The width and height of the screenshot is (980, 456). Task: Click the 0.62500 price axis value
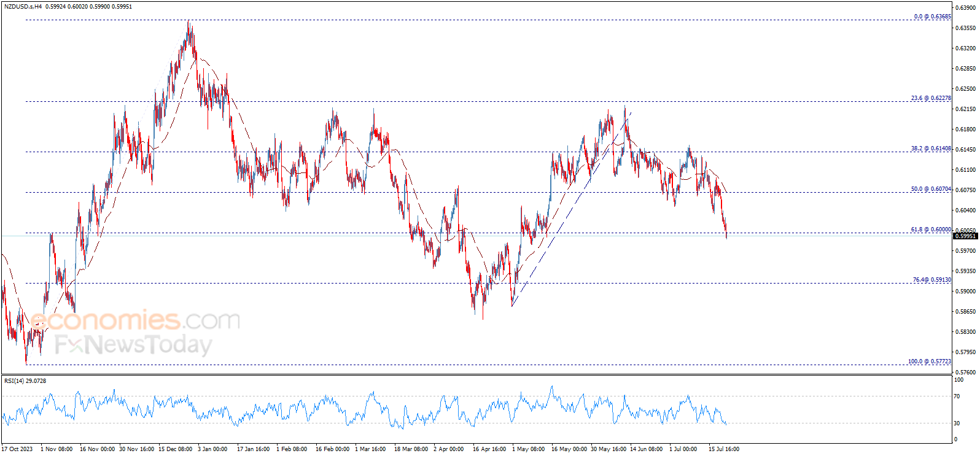966,88
